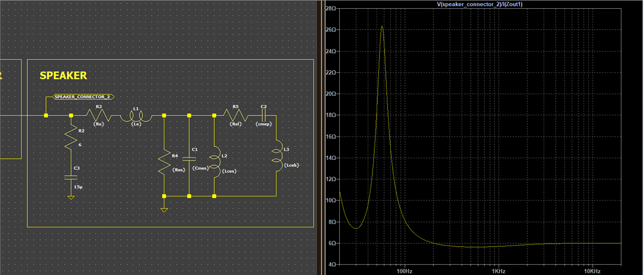Screen dimensions: 644x275
Task: Click the L2 reference designator text
Action: pos(224,156)
